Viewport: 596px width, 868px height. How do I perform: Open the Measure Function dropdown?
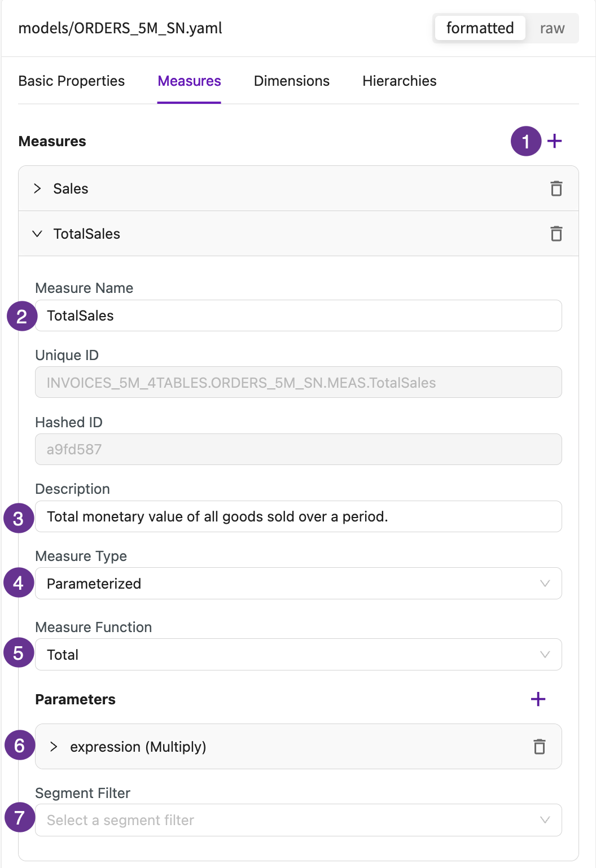(x=299, y=655)
